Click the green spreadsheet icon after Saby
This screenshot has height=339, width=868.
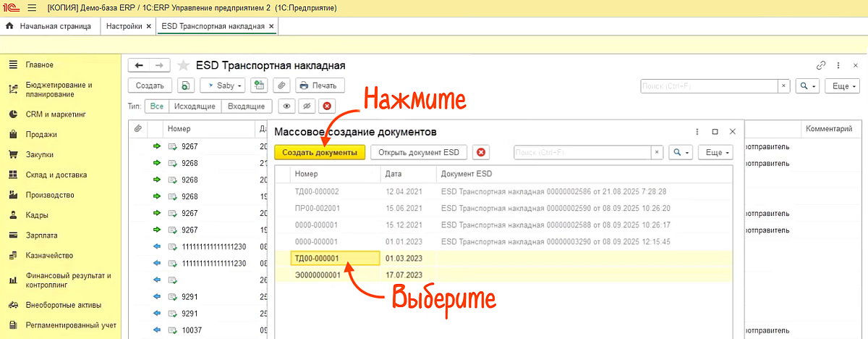click(x=259, y=85)
